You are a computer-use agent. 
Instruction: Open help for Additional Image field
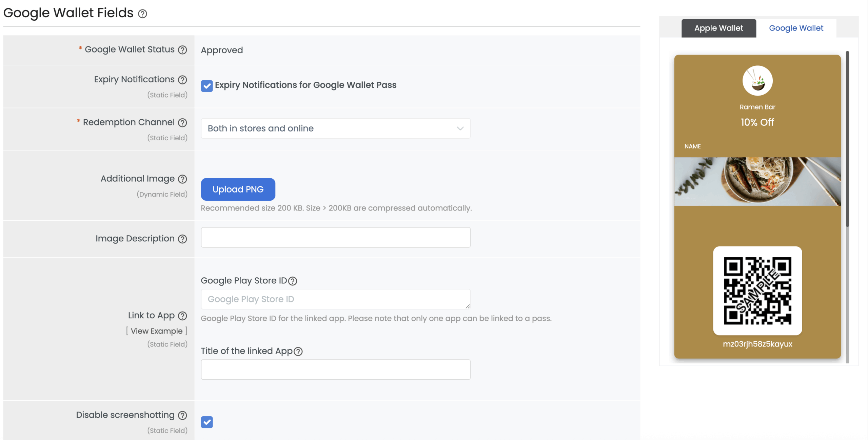tap(182, 179)
